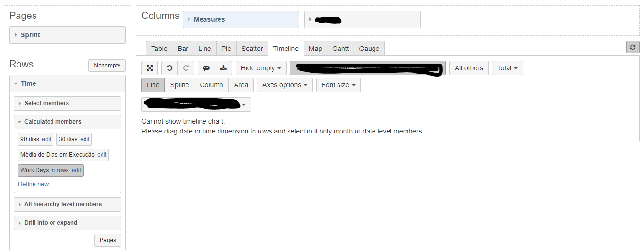Click the refresh icon button

[632, 47]
